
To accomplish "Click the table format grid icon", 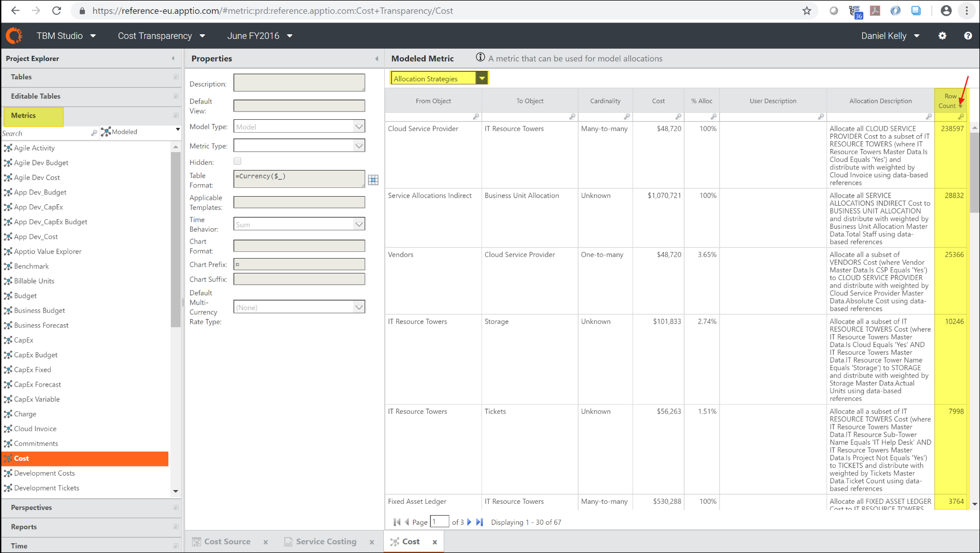I will (x=373, y=180).
